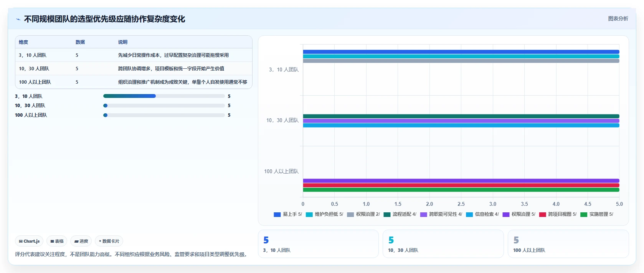Click the description starting 先减少日常操作成本
This screenshot has width=644, height=273.
click(x=173, y=55)
